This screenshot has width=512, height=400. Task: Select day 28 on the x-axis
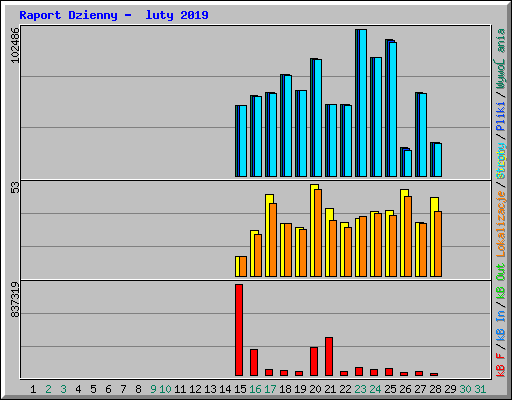click(435, 389)
